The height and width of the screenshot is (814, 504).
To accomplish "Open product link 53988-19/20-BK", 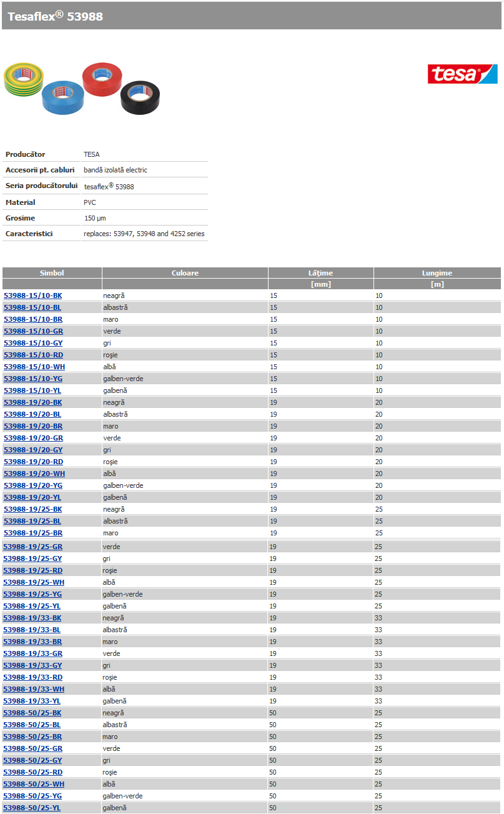I will [33, 402].
